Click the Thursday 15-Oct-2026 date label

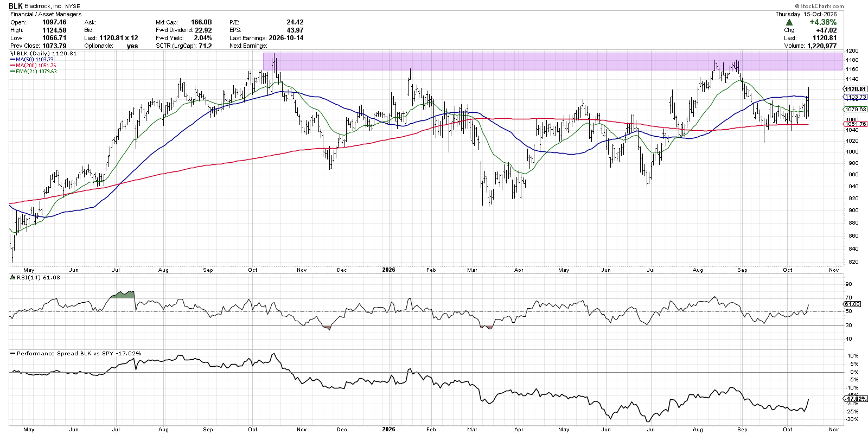pos(806,14)
